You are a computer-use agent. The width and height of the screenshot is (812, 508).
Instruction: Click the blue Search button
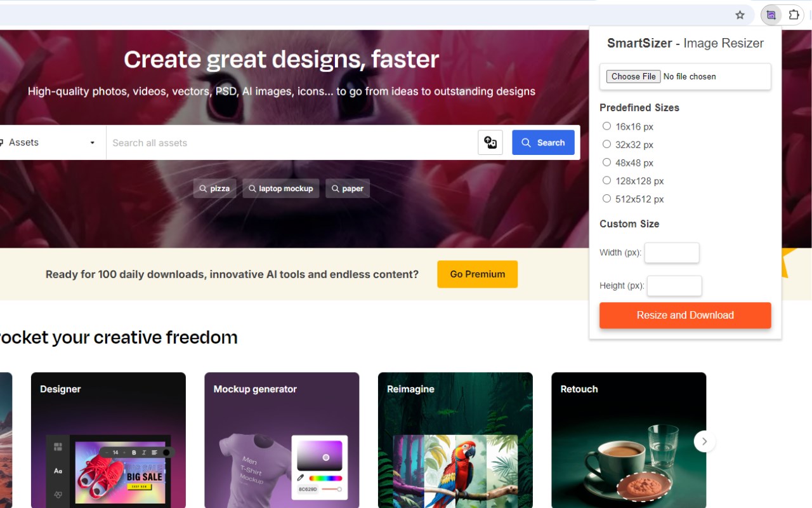[x=543, y=142]
